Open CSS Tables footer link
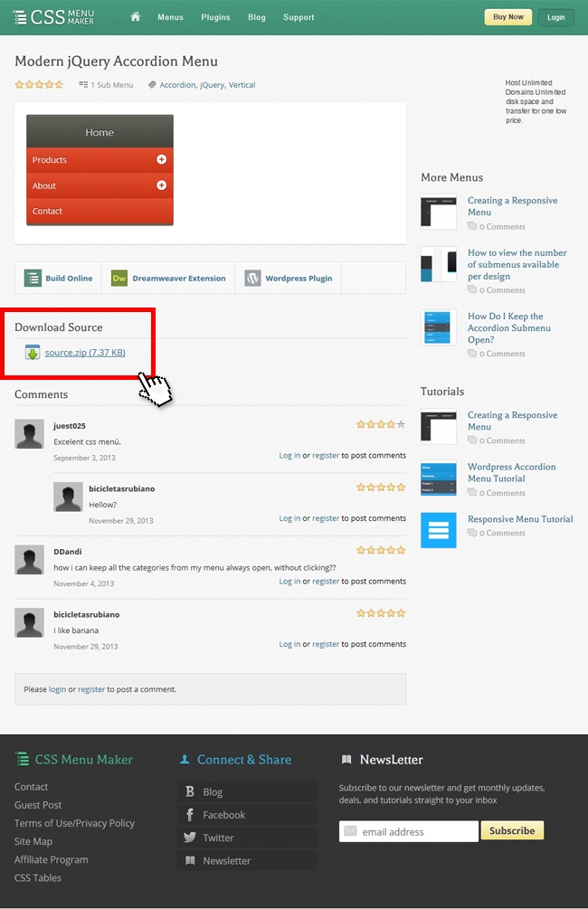 pyautogui.click(x=38, y=877)
